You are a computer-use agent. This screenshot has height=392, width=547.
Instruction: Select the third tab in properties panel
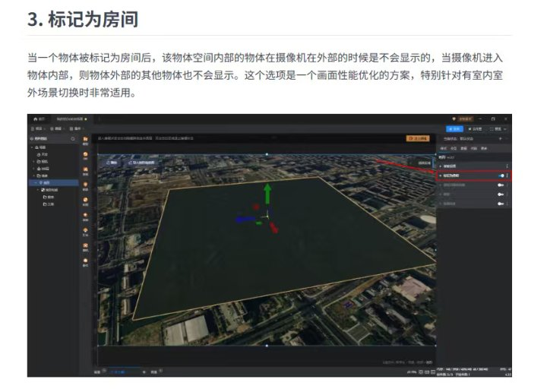pyautogui.click(x=463, y=149)
